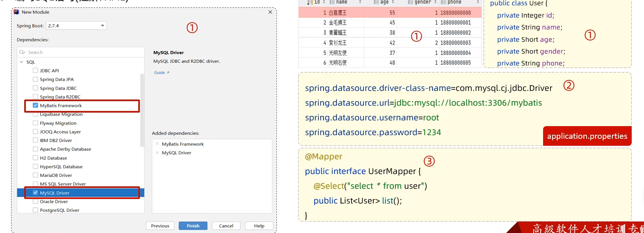644x233 pixels.
Task: Check MS SQL Server Driver option
Action: point(35,184)
